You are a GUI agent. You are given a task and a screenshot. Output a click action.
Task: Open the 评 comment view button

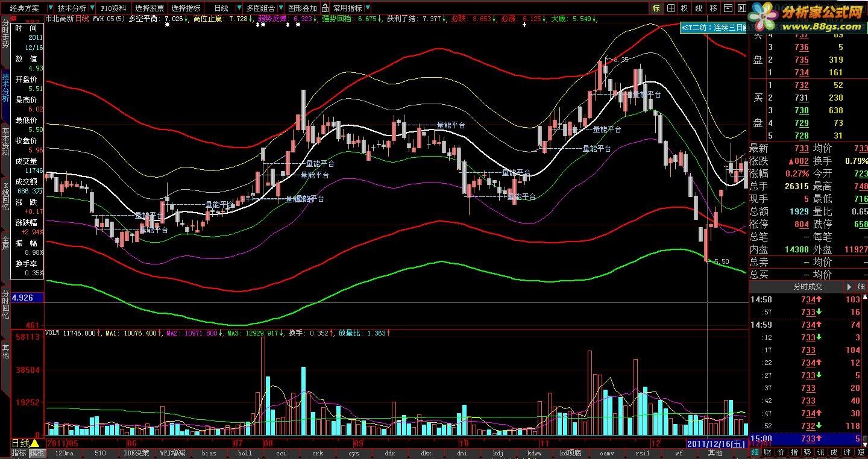[848, 452]
